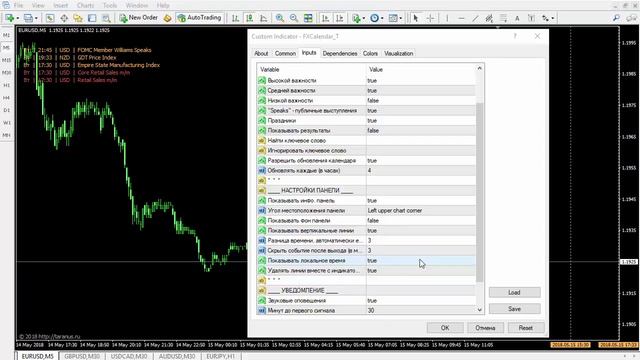Viewport: 640px width, 360px height.
Task: Open the Charts menu
Action: [85, 5]
